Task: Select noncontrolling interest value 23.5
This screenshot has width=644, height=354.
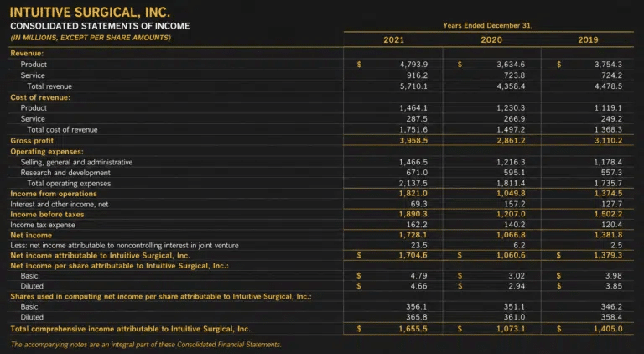Action: pos(419,246)
